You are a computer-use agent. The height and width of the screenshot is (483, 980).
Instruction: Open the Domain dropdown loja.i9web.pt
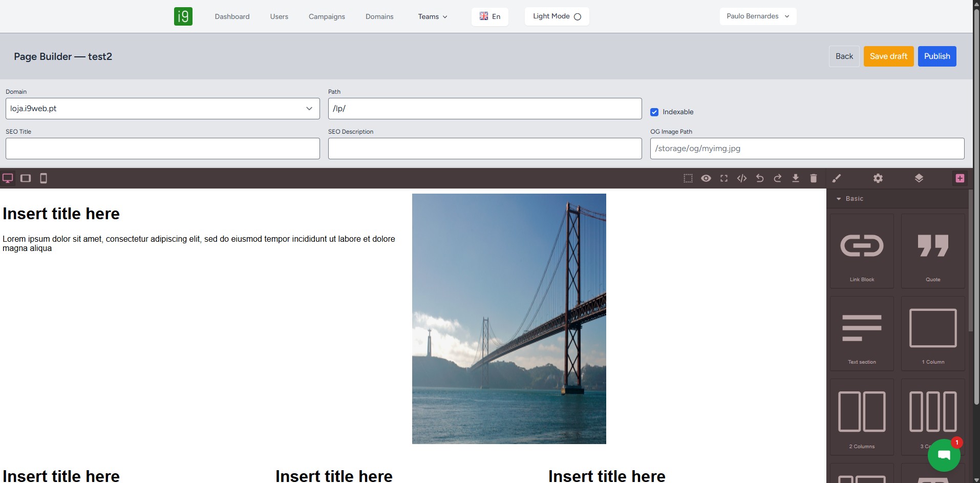pos(162,109)
